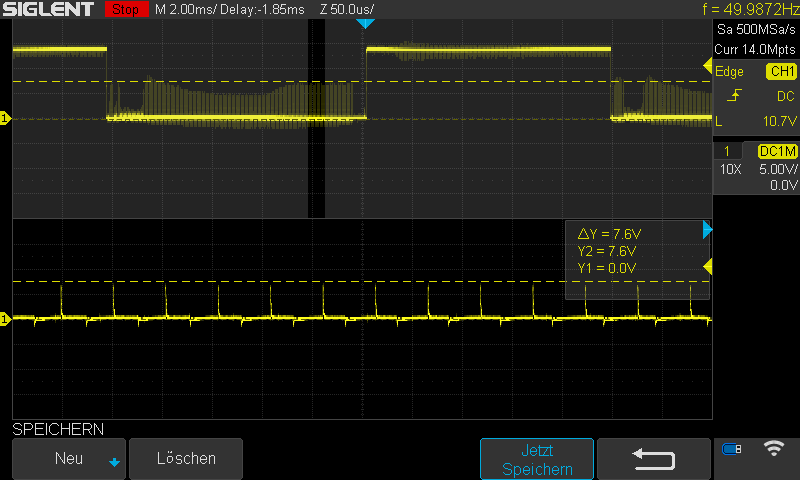Screen dimensions: 800x480
Task: Click the Löschen button
Action: click(x=186, y=459)
